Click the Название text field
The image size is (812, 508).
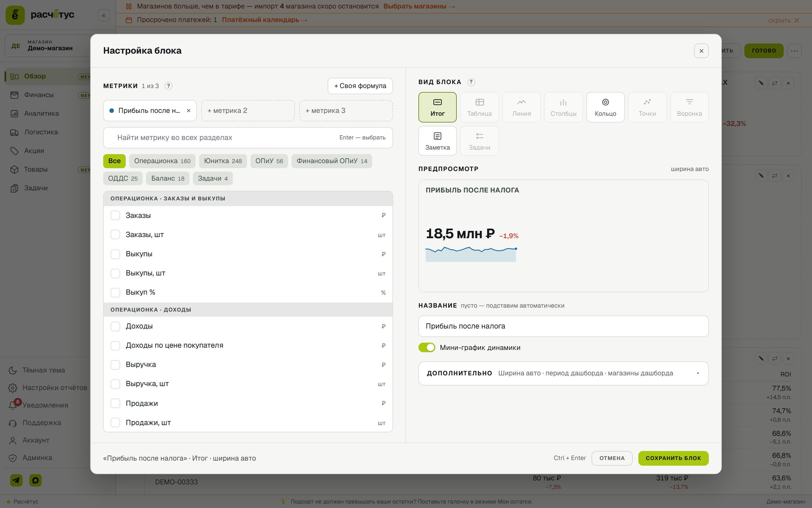tap(563, 326)
